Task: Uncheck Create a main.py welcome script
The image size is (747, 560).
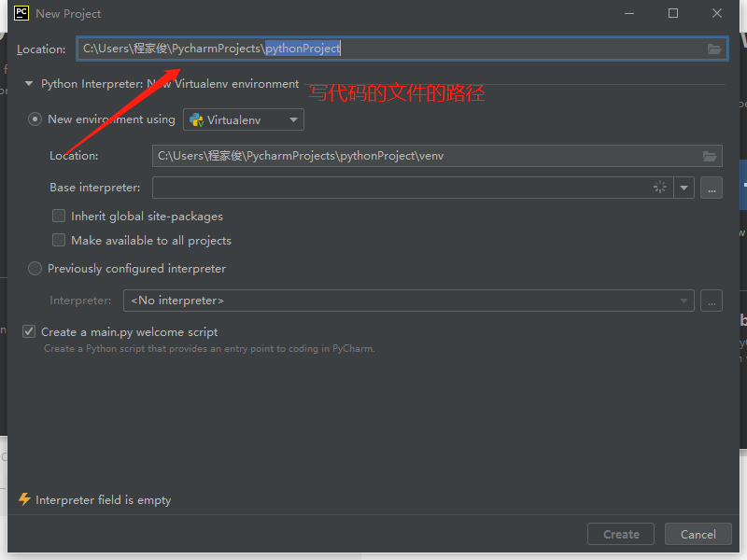Action: [x=29, y=331]
